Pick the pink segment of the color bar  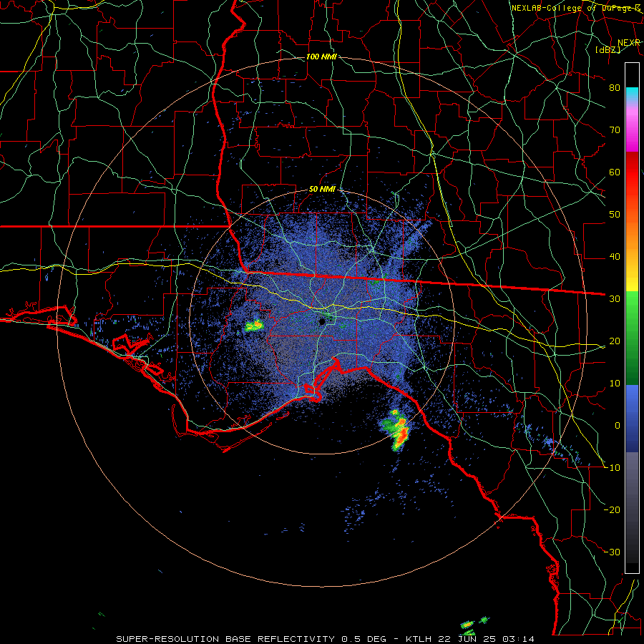[x=632, y=127]
